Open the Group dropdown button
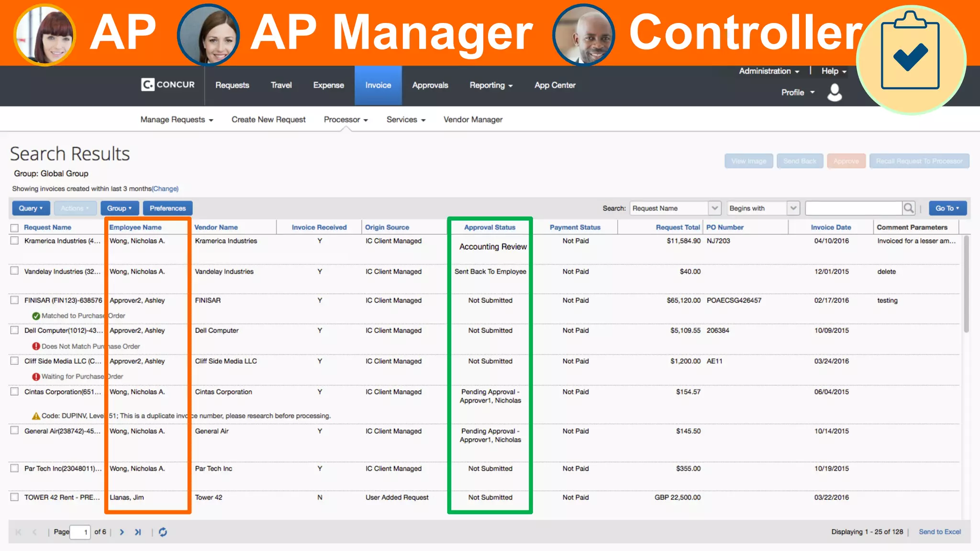This screenshot has height=551, width=980. point(120,208)
